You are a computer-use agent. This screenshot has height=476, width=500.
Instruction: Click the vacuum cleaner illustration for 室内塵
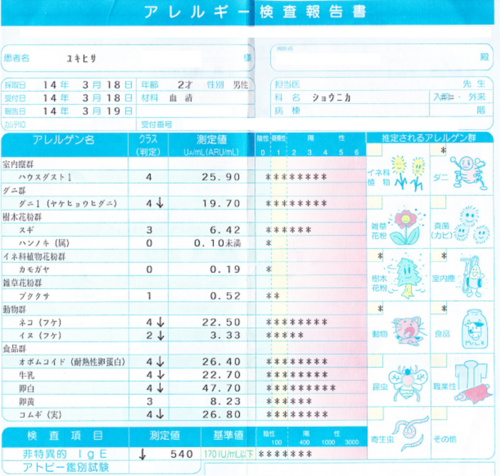tap(472, 277)
